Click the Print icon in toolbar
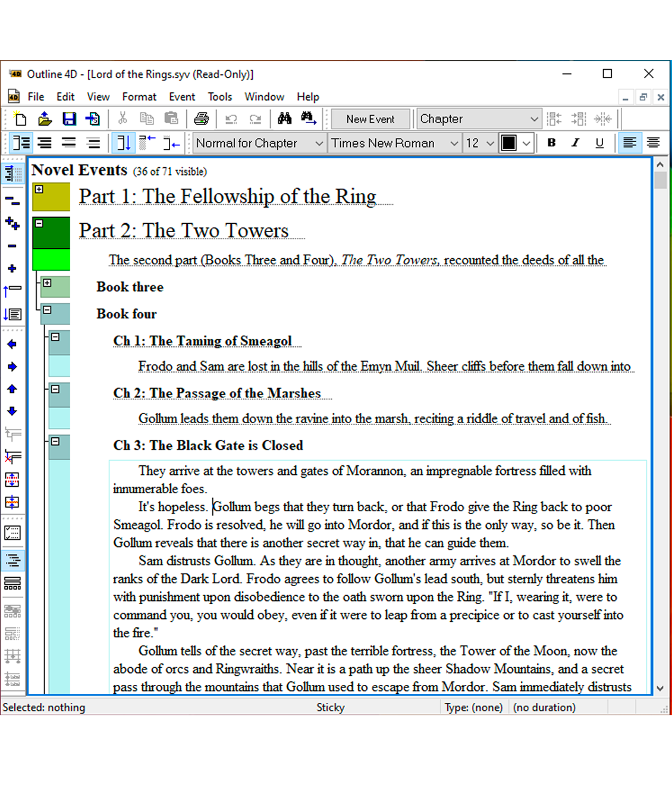The width and height of the screenshot is (672, 795). pyautogui.click(x=202, y=119)
